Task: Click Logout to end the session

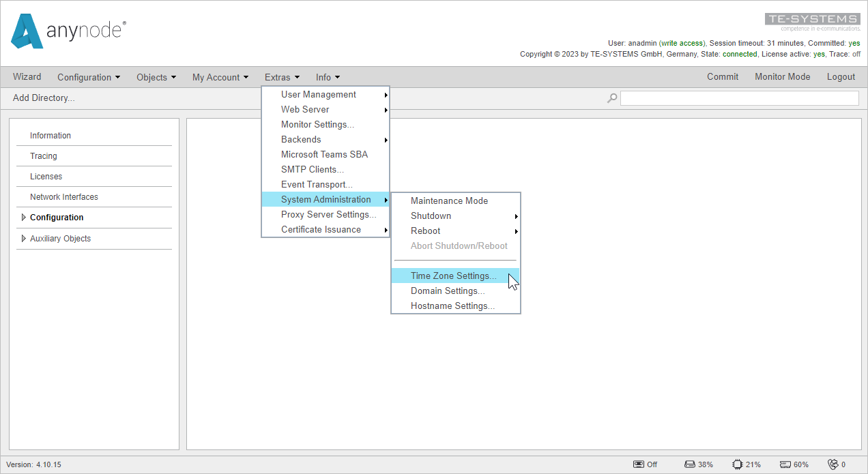Action: tap(841, 76)
